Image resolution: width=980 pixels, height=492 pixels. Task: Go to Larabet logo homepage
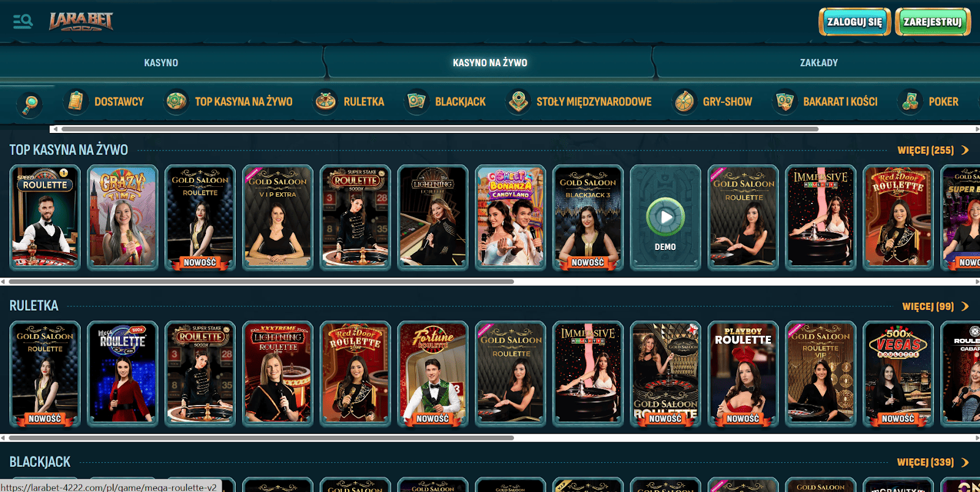[81, 21]
